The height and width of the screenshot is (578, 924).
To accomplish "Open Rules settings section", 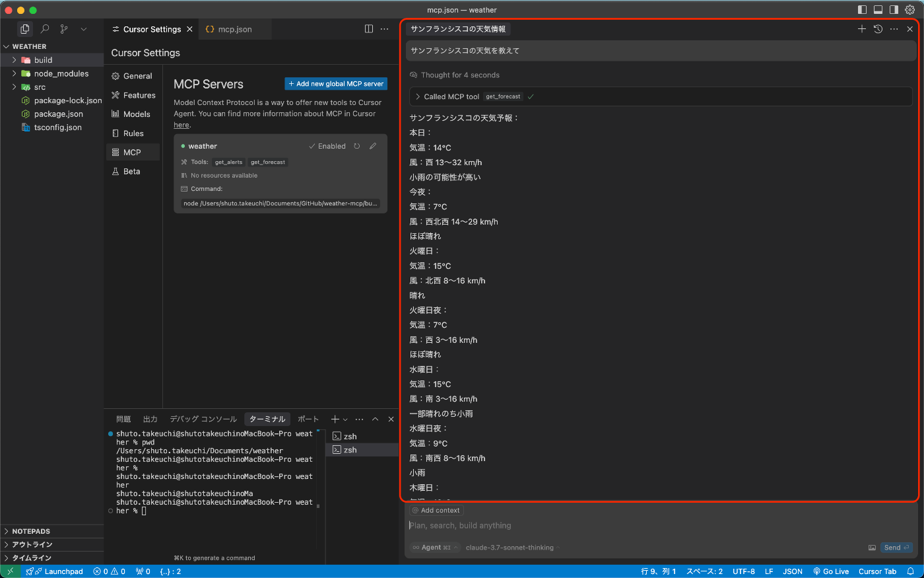I will [133, 133].
